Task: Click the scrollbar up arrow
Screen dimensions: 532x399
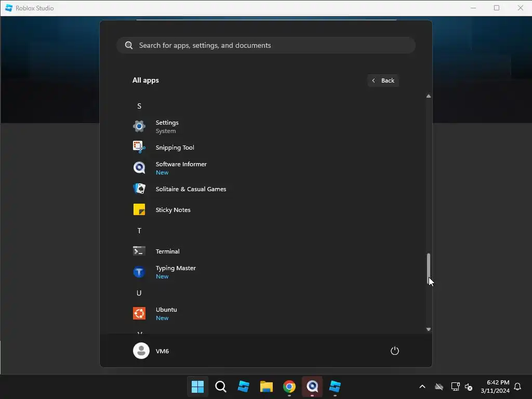Action: [429, 96]
